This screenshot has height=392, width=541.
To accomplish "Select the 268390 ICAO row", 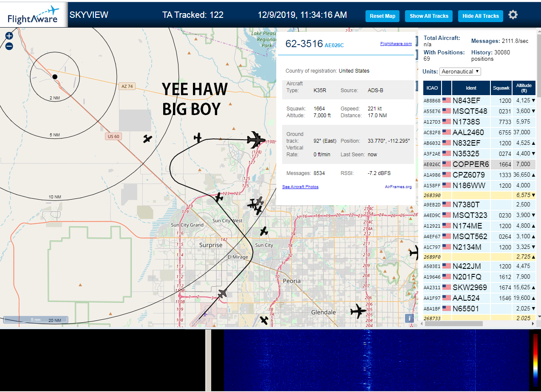I will tap(479, 195).
